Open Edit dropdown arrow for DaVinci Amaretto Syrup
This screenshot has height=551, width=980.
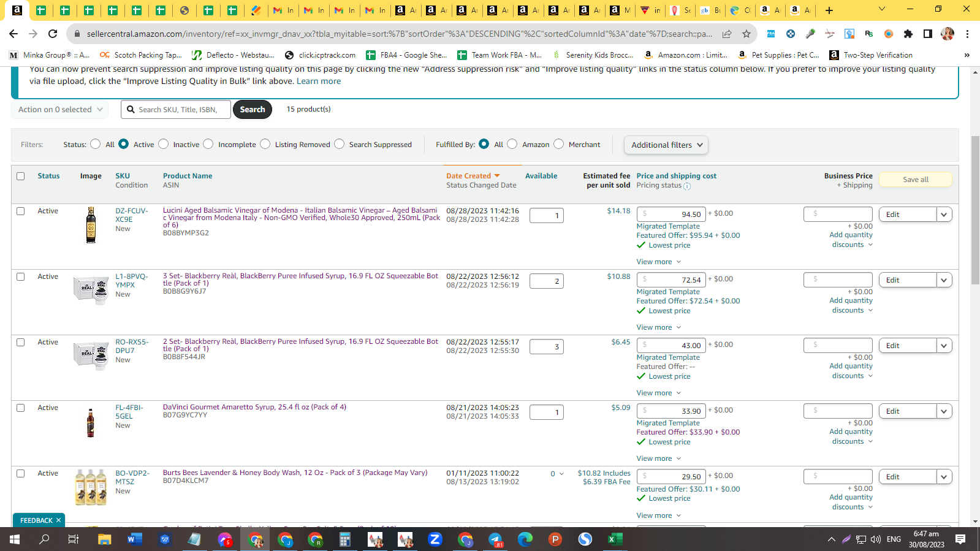(944, 411)
